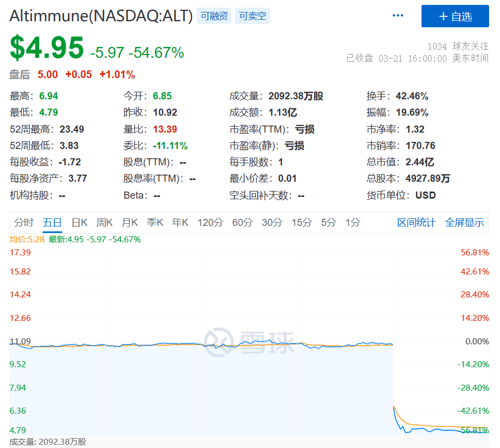Open the 年K yearly chart tab

point(180,222)
